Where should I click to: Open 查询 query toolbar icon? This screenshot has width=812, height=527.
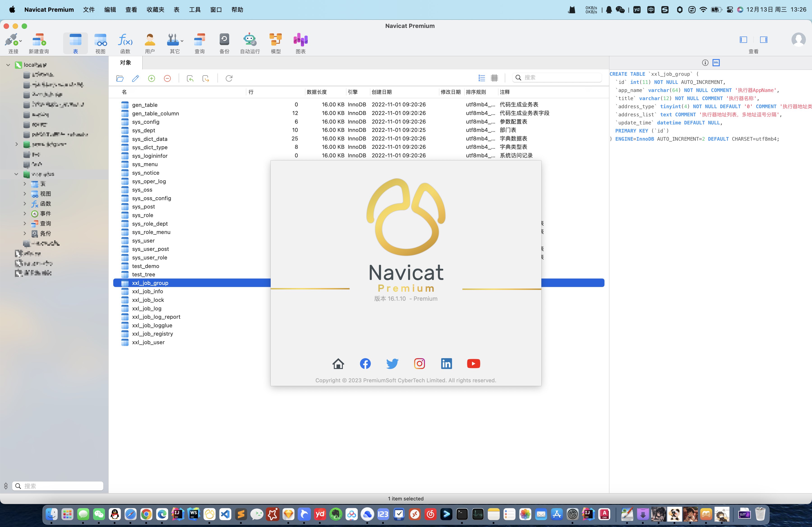tap(200, 40)
